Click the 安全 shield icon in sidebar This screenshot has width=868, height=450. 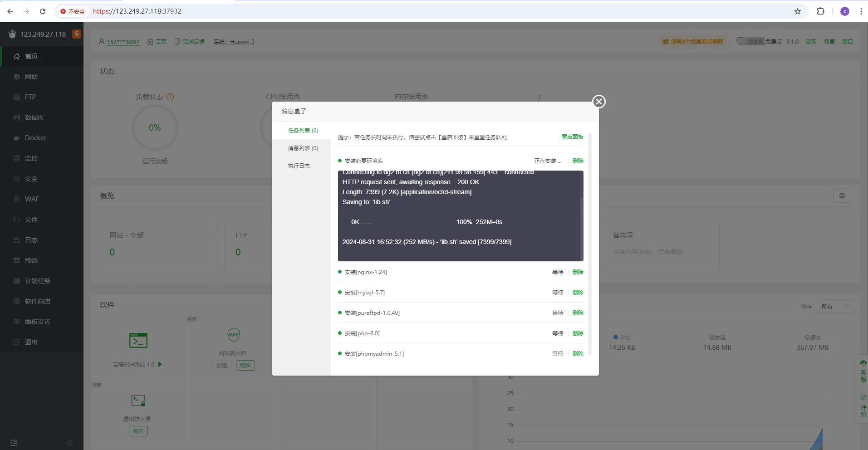click(x=17, y=179)
